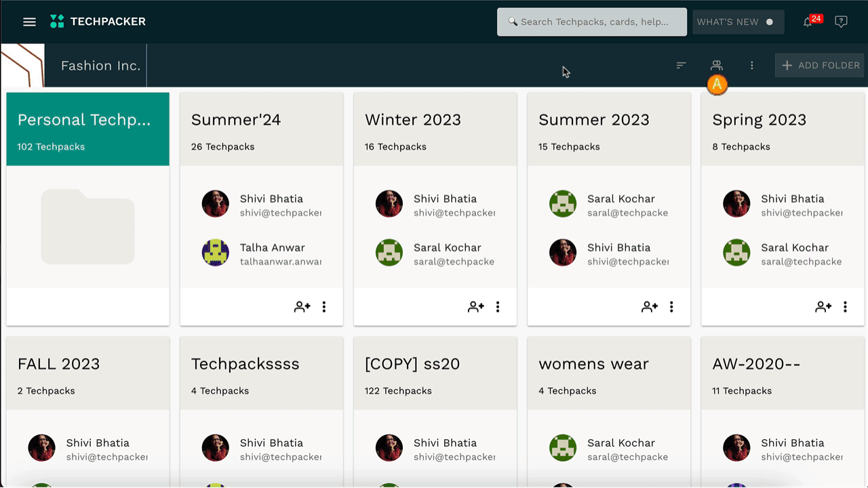The height and width of the screenshot is (488, 868).
Task: Open the team members icon
Action: (x=717, y=65)
